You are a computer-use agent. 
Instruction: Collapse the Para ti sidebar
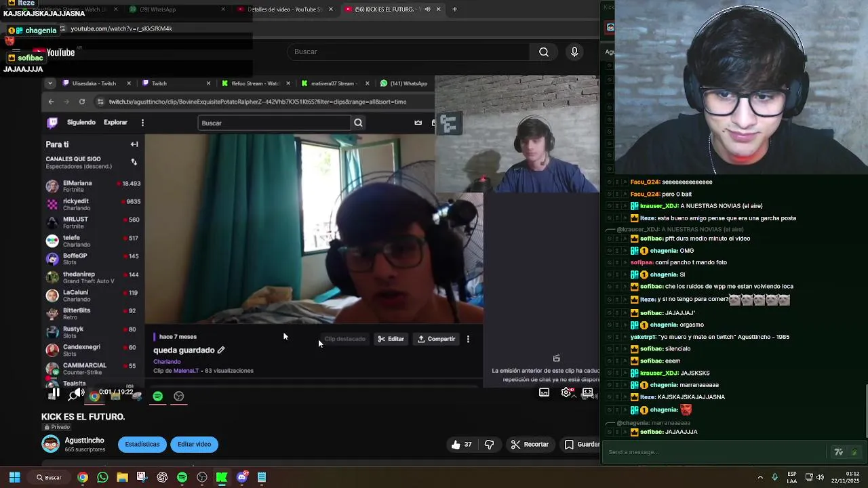[134, 144]
